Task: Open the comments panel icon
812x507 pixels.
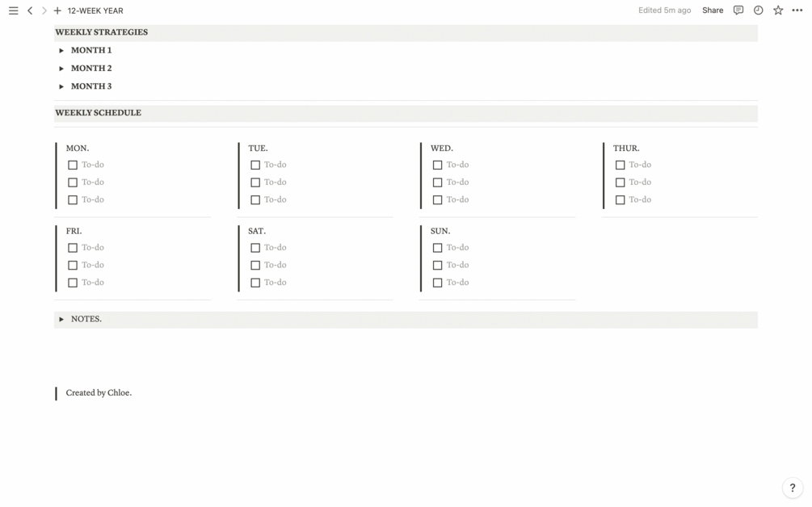Action: coord(738,10)
